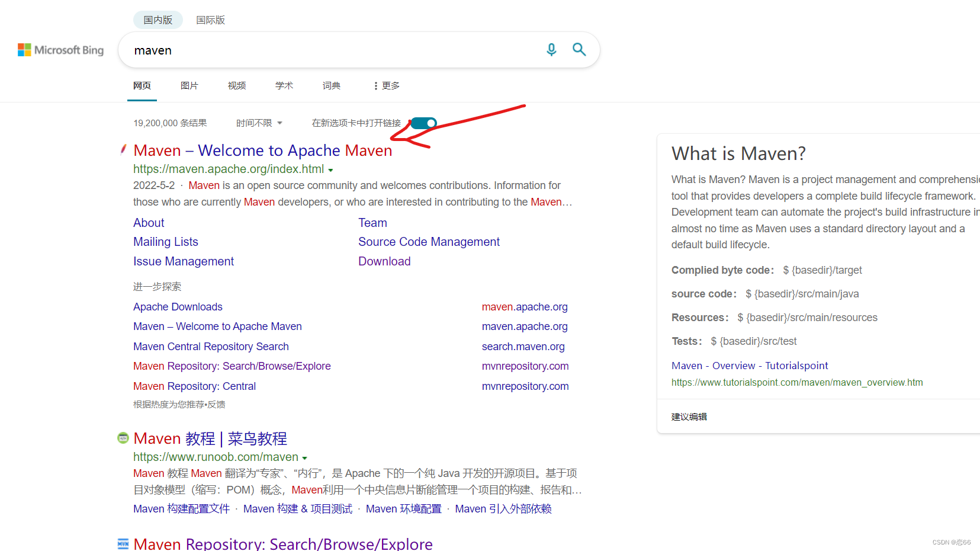Select the Videos tab
The image size is (980, 551).
pyautogui.click(x=237, y=86)
